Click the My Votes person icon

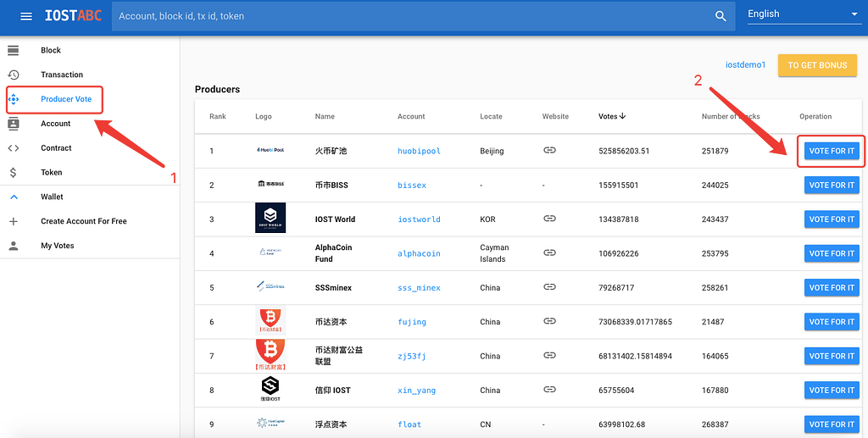pyautogui.click(x=14, y=246)
